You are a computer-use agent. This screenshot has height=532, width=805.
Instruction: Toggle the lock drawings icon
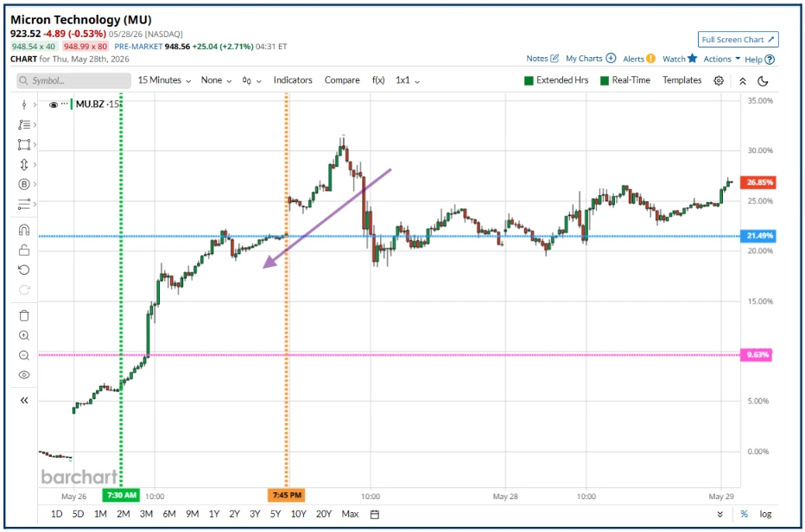(x=23, y=250)
